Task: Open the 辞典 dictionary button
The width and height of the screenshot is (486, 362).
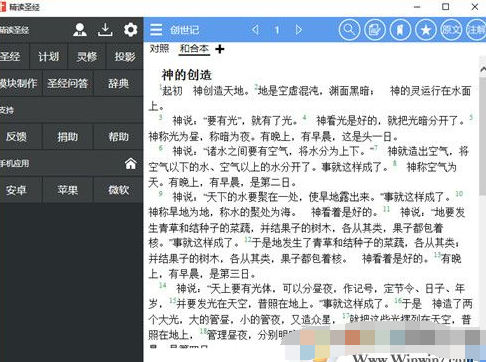Action: [x=118, y=83]
